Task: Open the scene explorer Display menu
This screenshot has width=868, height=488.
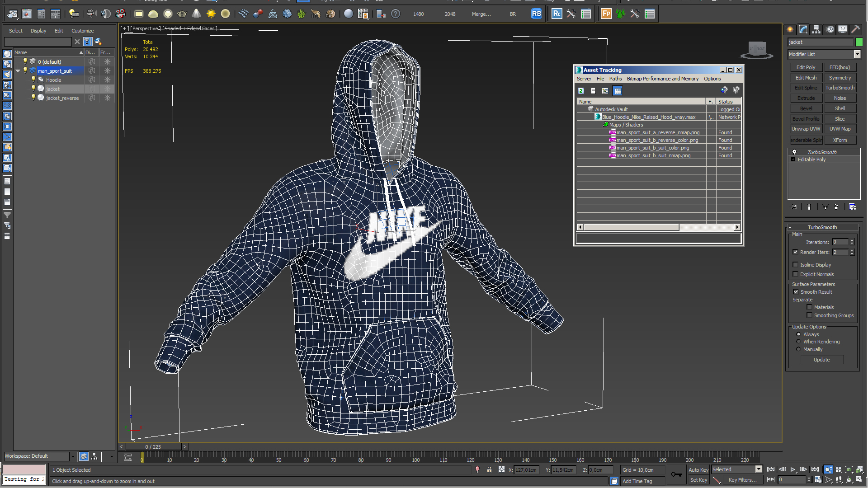Action: (38, 31)
